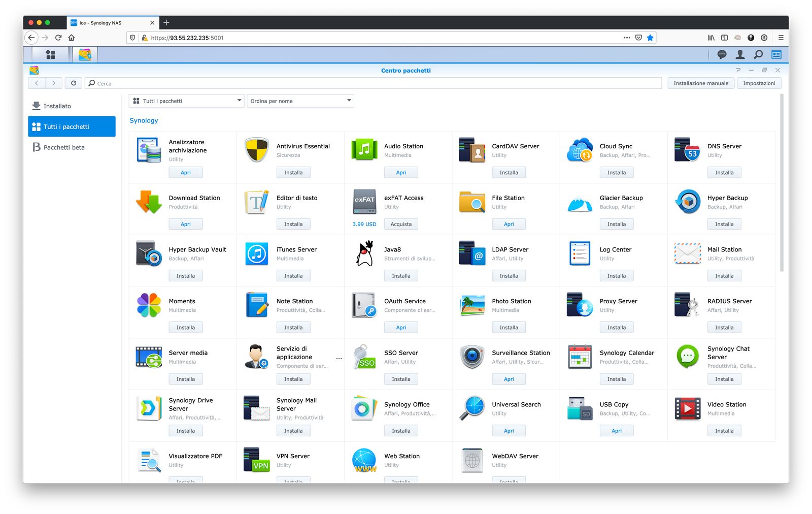812x514 pixels.
Task: Click the Hyper Backup package icon
Action: click(x=688, y=202)
